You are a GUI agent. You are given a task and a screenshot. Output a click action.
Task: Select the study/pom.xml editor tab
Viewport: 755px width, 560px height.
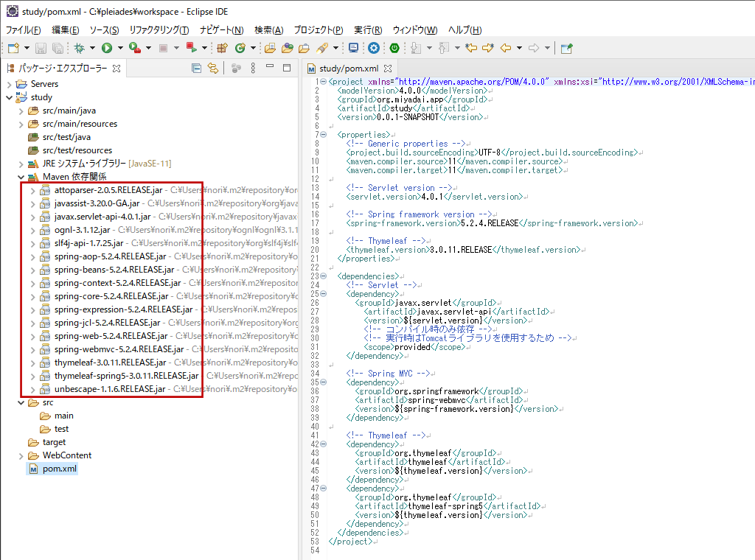coord(349,69)
